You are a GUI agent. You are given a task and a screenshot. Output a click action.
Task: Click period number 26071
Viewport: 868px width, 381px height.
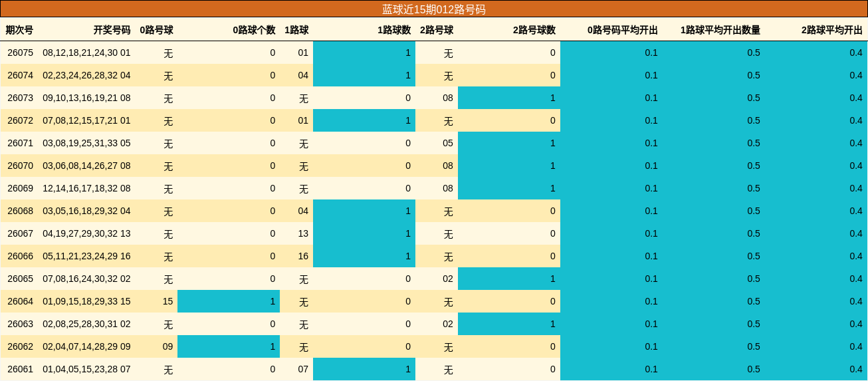pyautogui.click(x=20, y=143)
